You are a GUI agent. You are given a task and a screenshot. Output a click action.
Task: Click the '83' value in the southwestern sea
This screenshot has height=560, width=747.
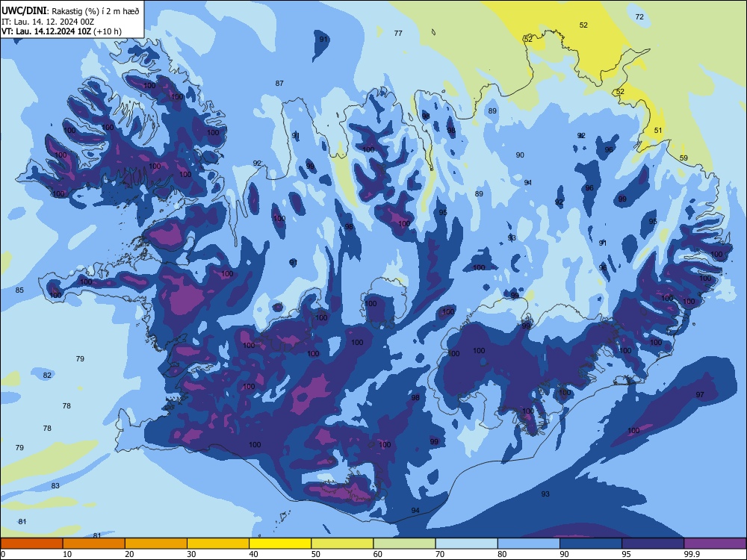[x=55, y=486]
